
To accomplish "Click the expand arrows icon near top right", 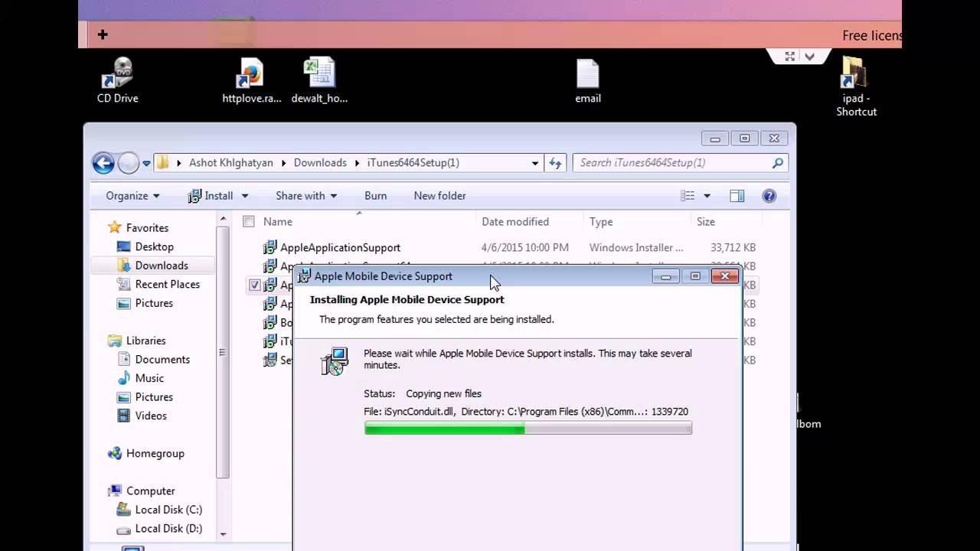I will pyautogui.click(x=789, y=57).
